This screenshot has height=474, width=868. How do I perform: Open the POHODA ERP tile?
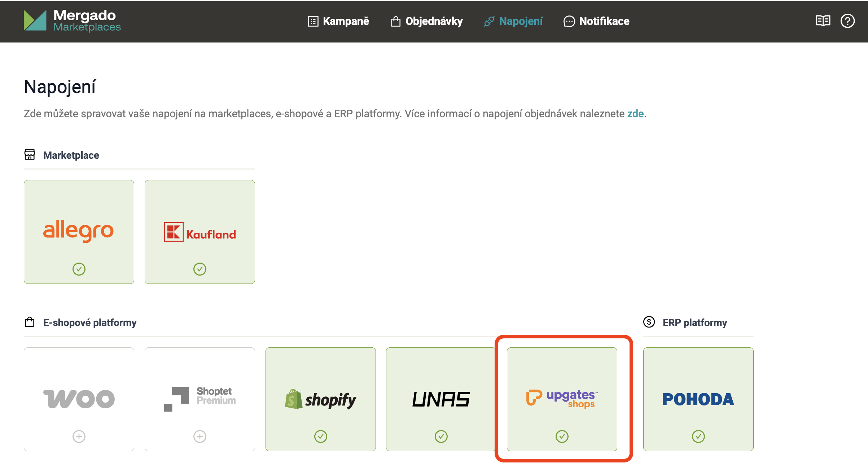tap(698, 399)
